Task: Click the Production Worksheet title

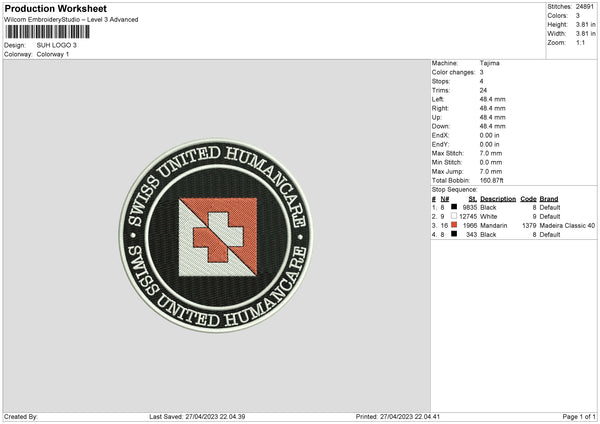Action: point(55,8)
